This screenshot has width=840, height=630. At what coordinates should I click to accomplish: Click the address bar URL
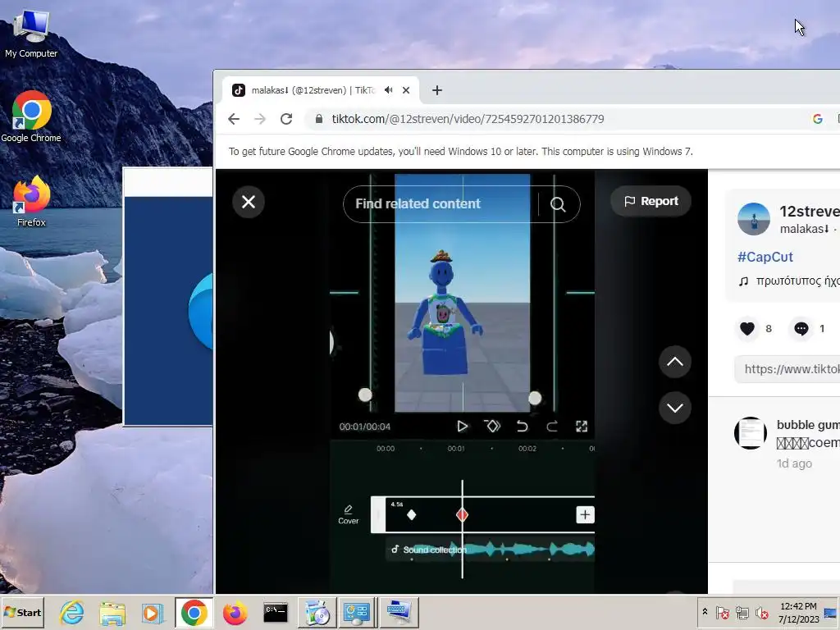click(x=468, y=119)
